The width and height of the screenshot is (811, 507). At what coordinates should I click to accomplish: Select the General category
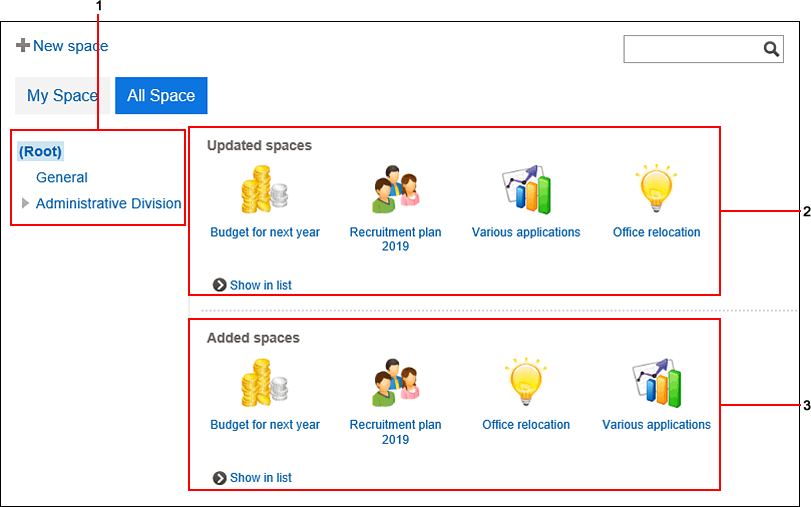[62, 177]
